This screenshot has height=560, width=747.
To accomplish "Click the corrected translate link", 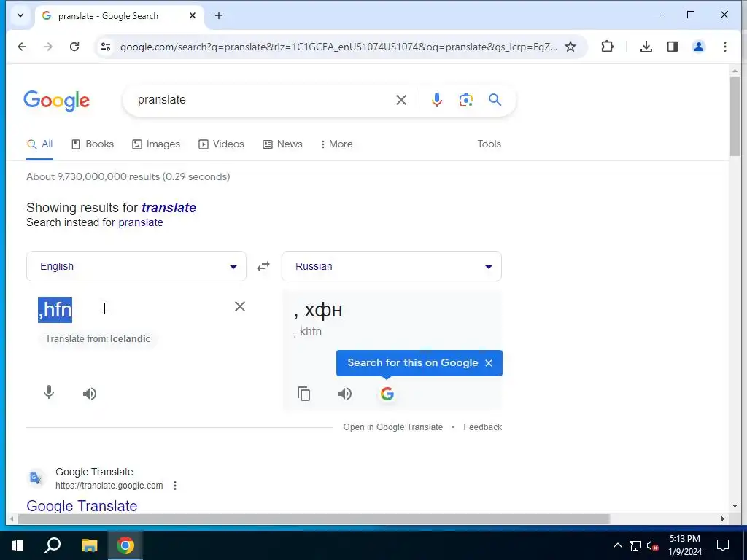I will (169, 208).
